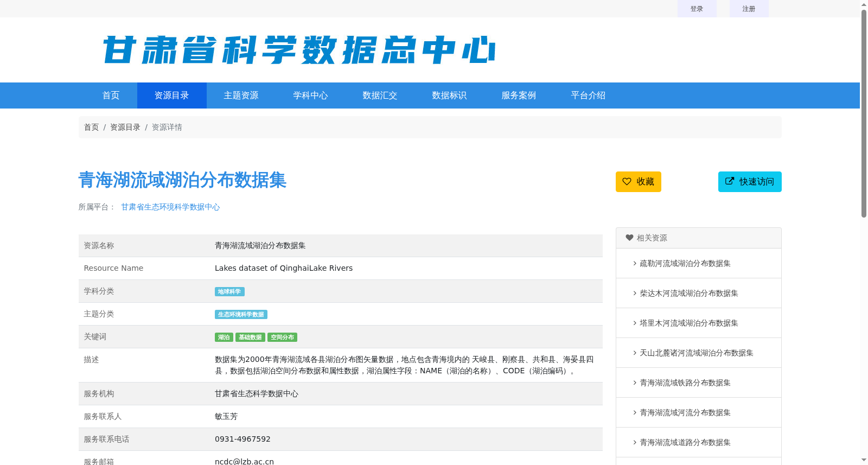Click the vertical page scrollbar thumb
The image size is (868, 465).
tap(864, 114)
